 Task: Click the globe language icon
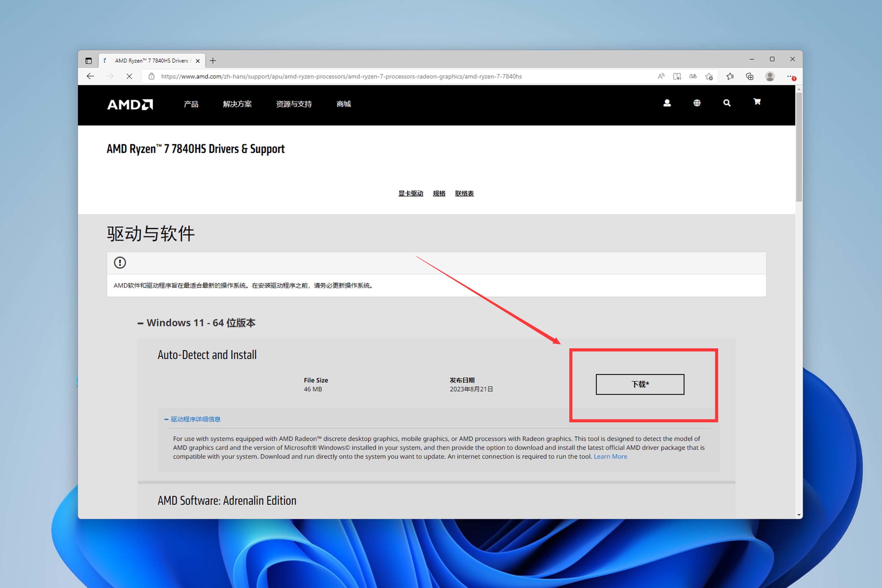[x=697, y=103]
